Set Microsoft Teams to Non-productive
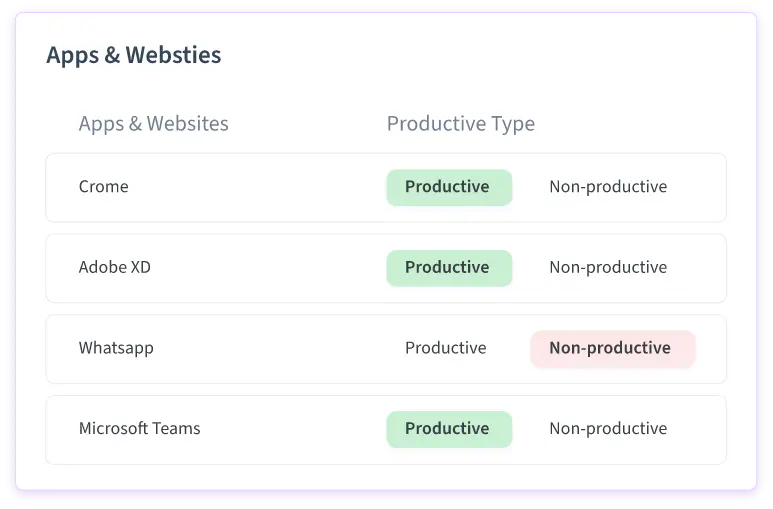Viewport: 773px width, 509px height. 607,429
